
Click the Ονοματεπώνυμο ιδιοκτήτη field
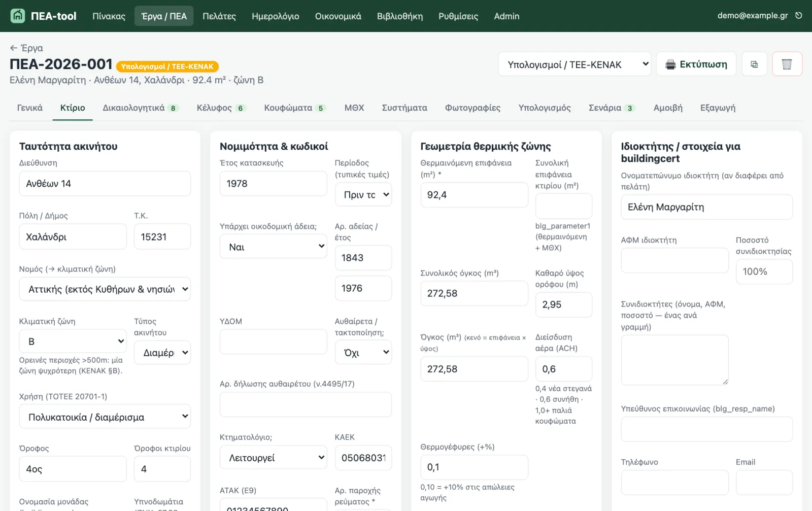point(707,207)
